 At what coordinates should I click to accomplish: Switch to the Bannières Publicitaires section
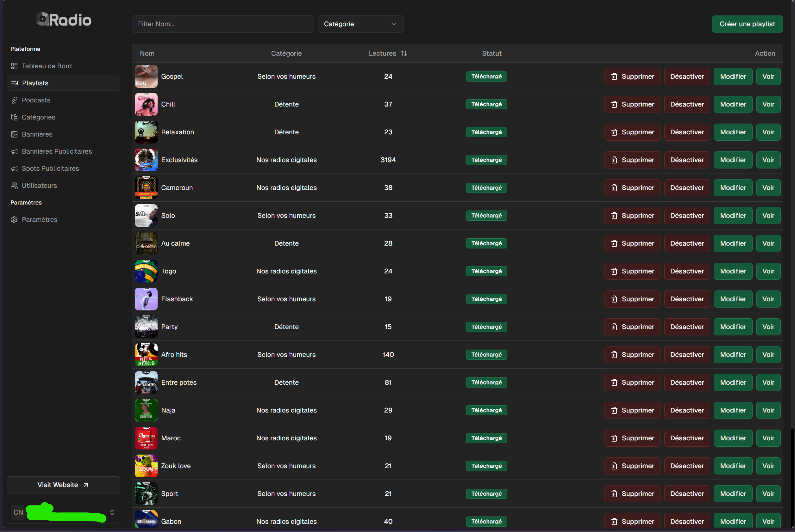click(x=57, y=151)
